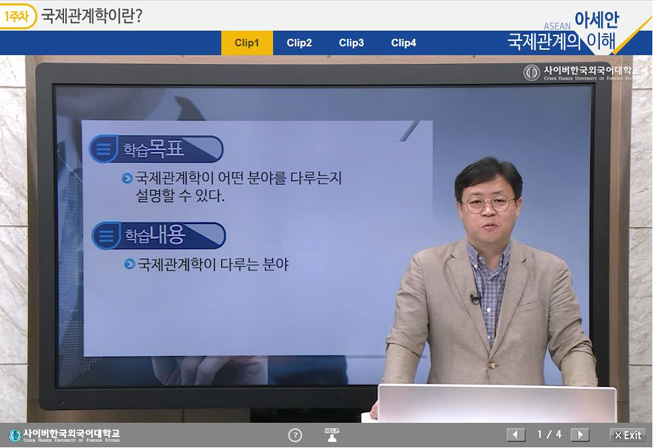Click the 국제관계학이란? lecture title

92,17
